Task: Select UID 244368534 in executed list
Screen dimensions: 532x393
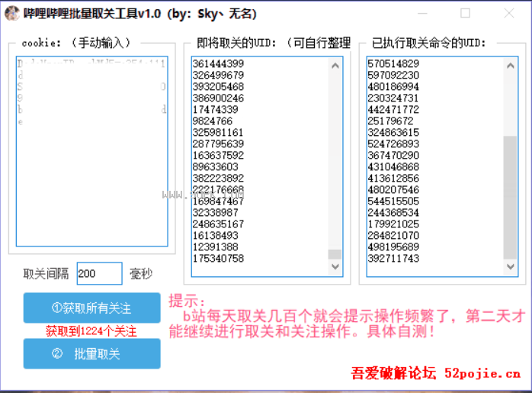Action: pyautogui.click(x=393, y=213)
